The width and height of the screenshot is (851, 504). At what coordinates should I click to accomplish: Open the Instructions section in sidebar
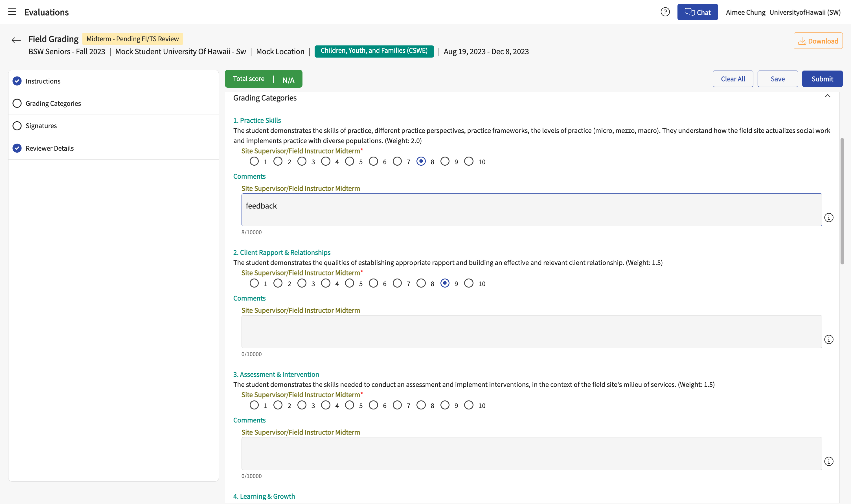pyautogui.click(x=113, y=81)
